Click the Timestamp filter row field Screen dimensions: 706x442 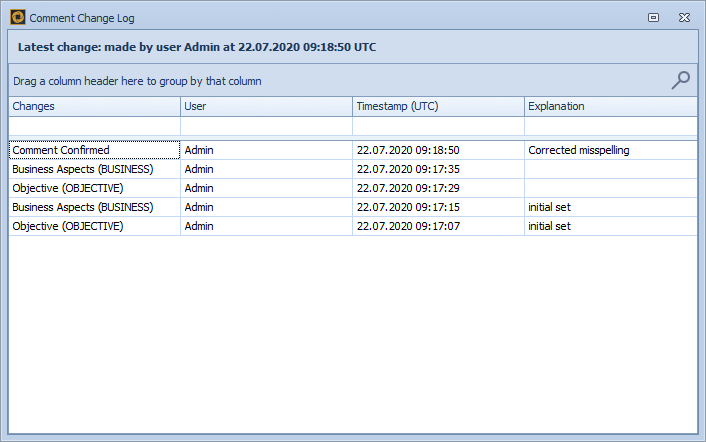[x=438, y=127]
